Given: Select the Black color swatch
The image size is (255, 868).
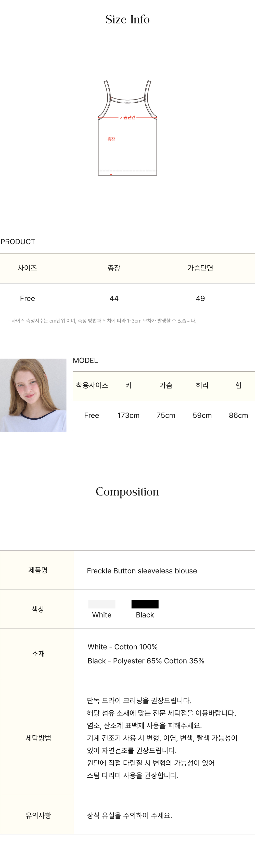Looking at the screenshot, I should [145, 604].
